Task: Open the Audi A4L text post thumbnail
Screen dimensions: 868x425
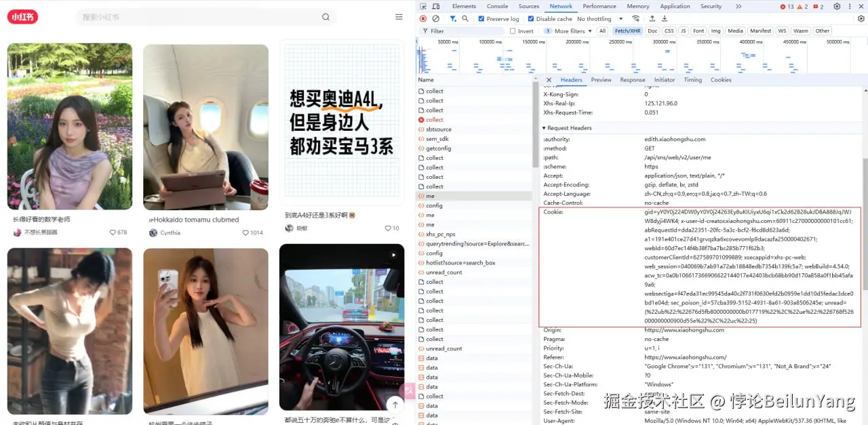Action: (x=342, y=122)
